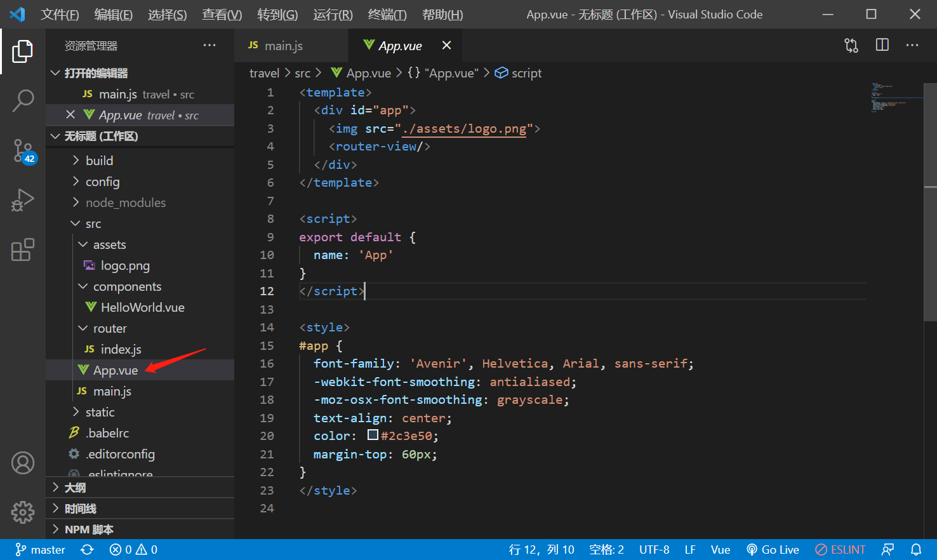Collapse the components folder
Image resolution: width=937 pixels, height=560 pixels.
[x=140, y=286]
